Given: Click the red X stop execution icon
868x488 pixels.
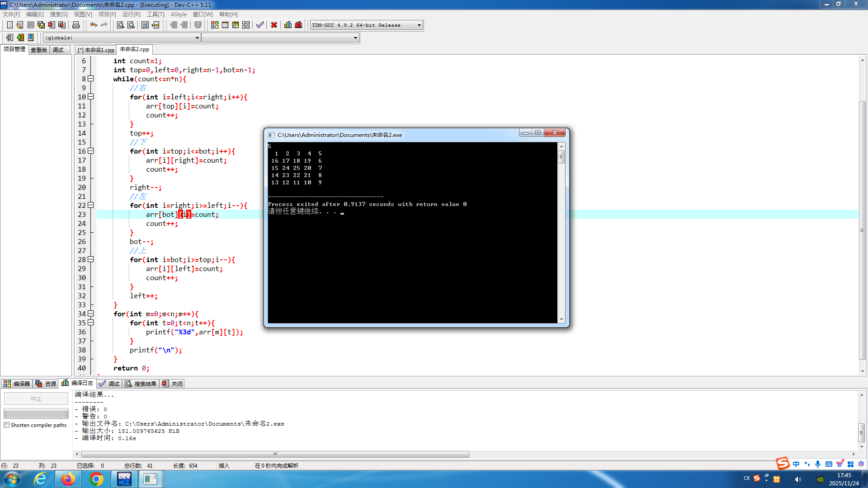Looking at the screenshot, I should pyautogui.click(x=274, y=25).
